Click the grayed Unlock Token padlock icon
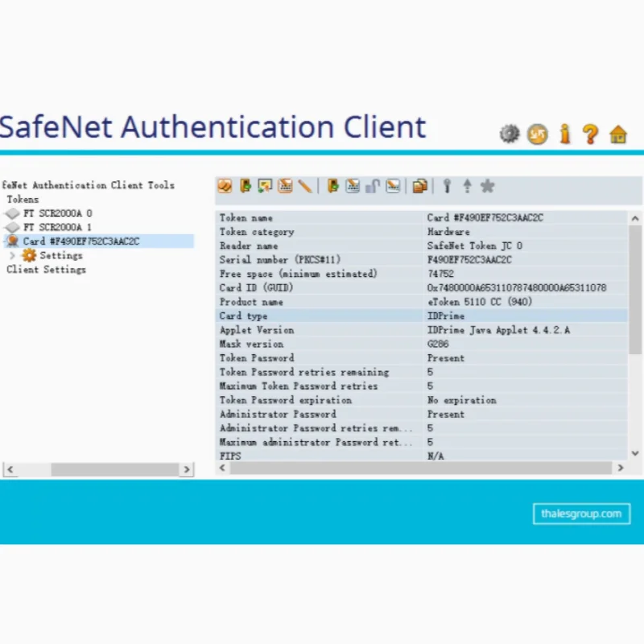This screenshot has height=644, width=644. tap(373, 187)
